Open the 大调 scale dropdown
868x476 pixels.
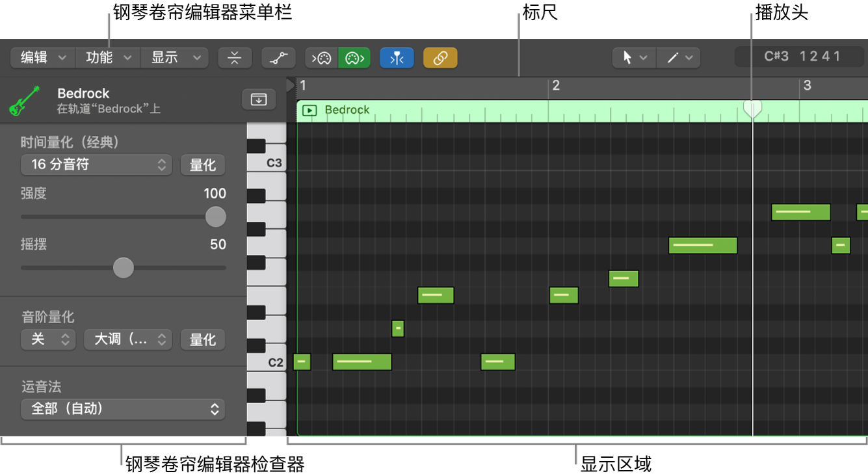[x=127, y=339]
